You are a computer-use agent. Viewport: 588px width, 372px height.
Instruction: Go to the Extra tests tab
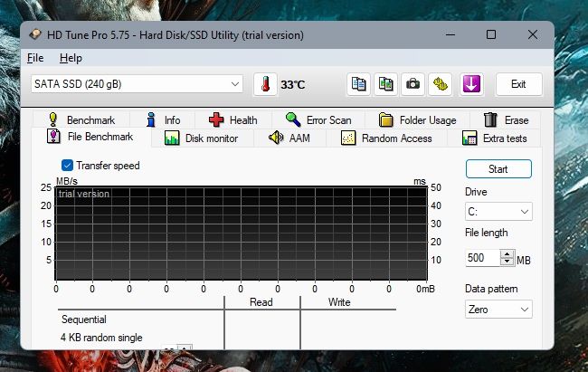[x=494, y=138]
